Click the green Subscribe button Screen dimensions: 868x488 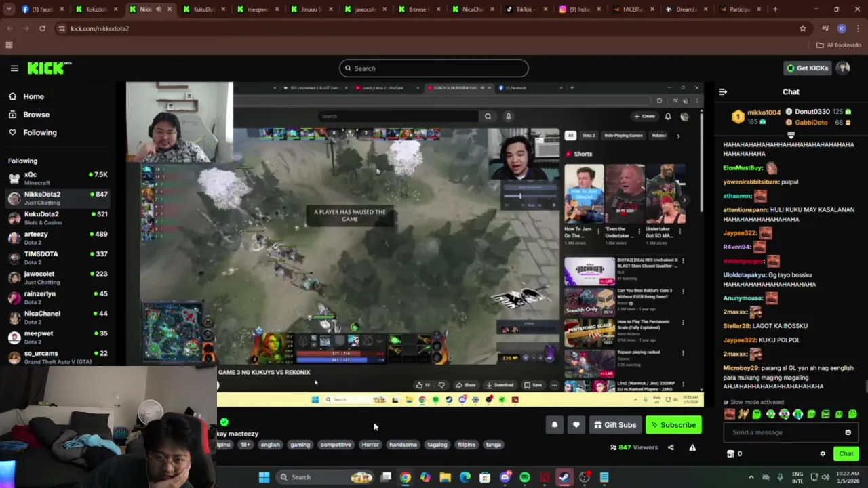tap(673, 425)
